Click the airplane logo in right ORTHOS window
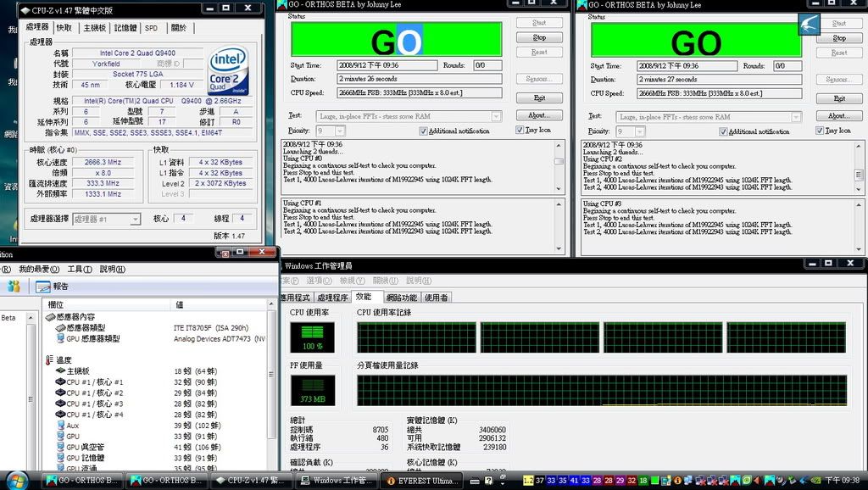The width and height of the screenshot is (868, 490). (809, 23)
